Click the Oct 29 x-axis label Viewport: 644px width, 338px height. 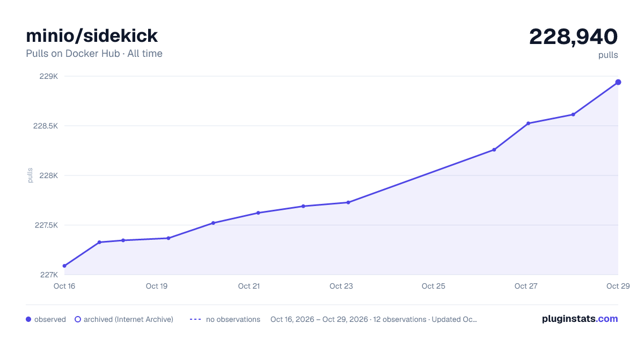click(x=617, y=286)
